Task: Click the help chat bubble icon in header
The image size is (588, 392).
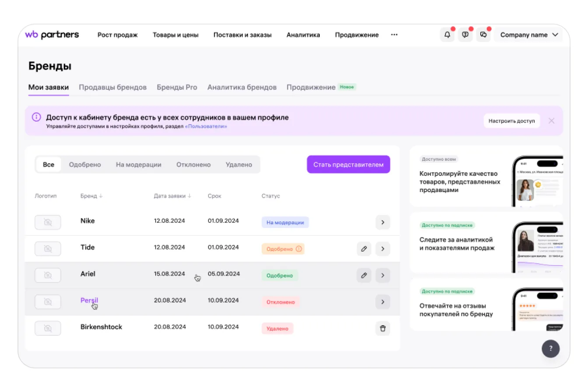Action: [x=465, y=35]
